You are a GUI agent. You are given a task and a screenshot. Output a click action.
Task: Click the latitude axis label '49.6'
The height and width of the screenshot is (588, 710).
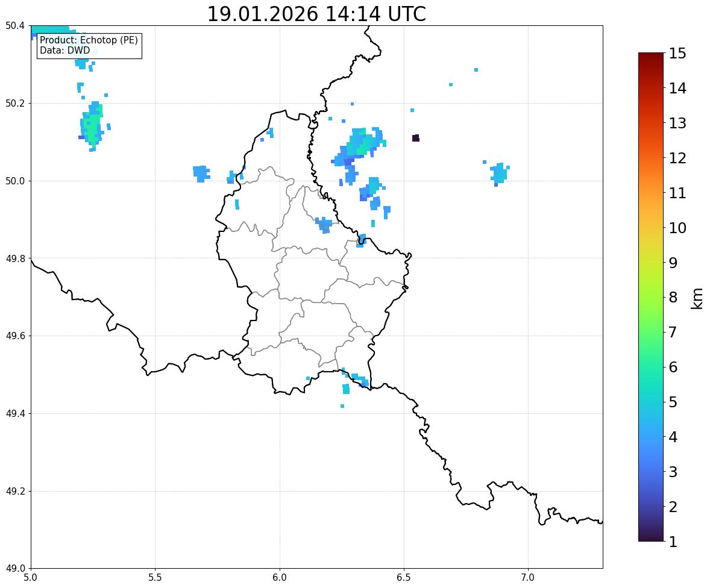[x=14, y=336]
